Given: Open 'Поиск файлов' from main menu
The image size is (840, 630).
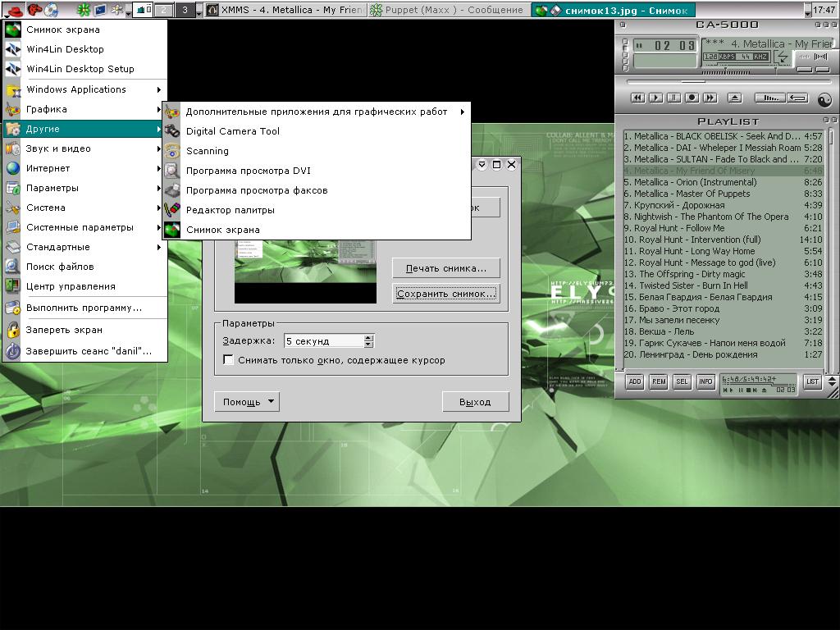Looking at the screenshot, I should pos(84,267).
